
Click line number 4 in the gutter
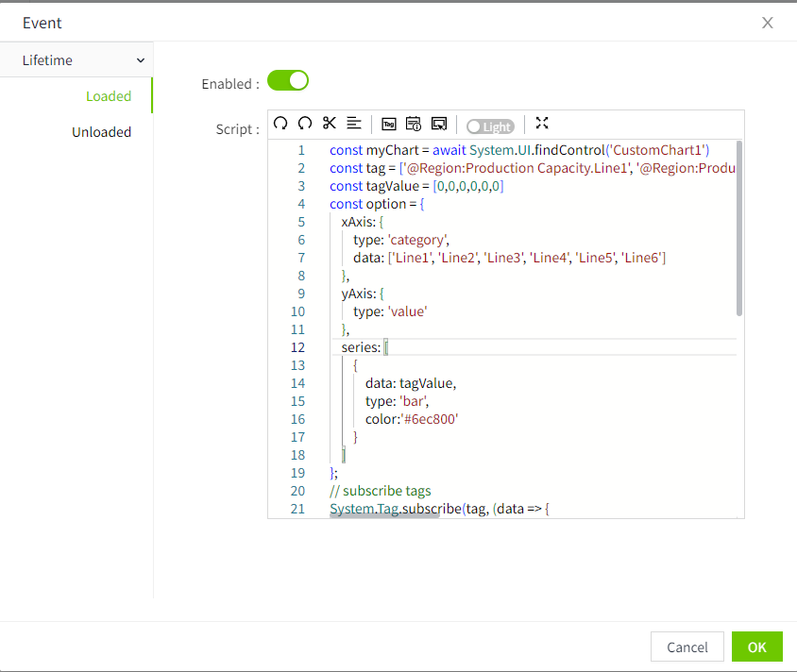(301, 204)
